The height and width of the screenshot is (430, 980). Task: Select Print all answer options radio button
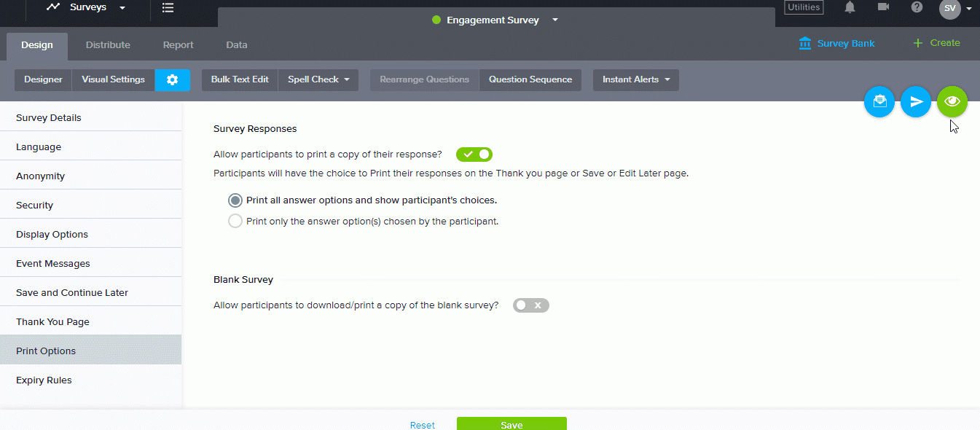click(x=235, y=200)
